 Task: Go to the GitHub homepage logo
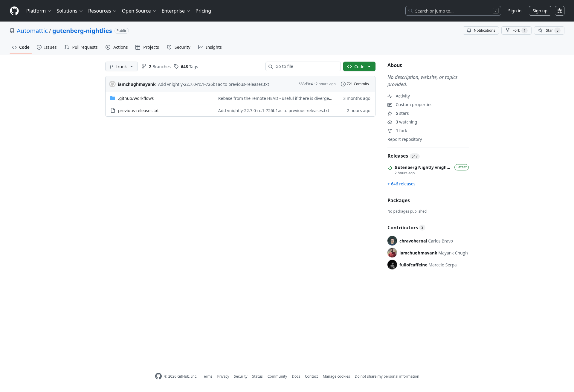[x=14, y=11]
